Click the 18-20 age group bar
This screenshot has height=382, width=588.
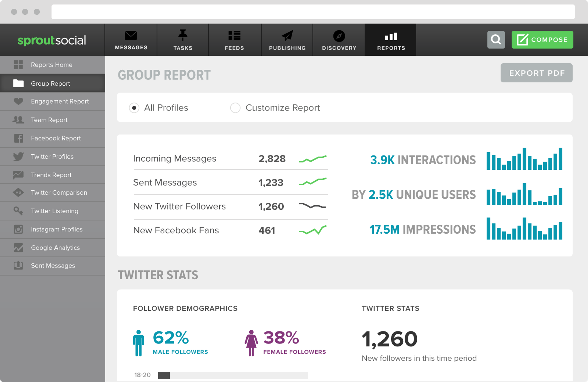(233, 375)
